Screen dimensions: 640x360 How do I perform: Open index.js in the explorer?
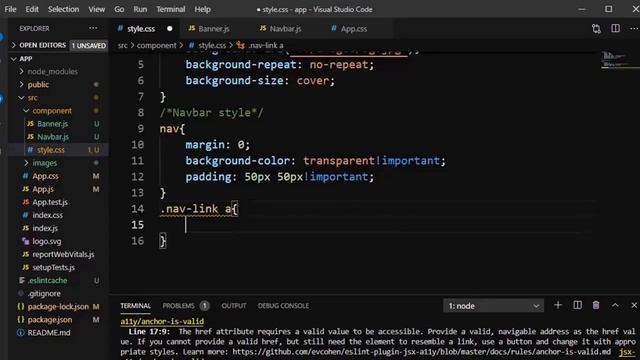59,228
